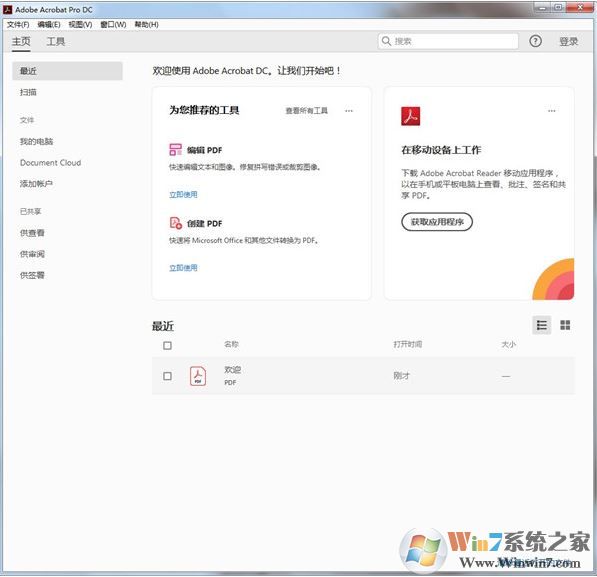Switch recent files to grid view
The height and width of the screenshot is (577, 597).
click(565, 325)
